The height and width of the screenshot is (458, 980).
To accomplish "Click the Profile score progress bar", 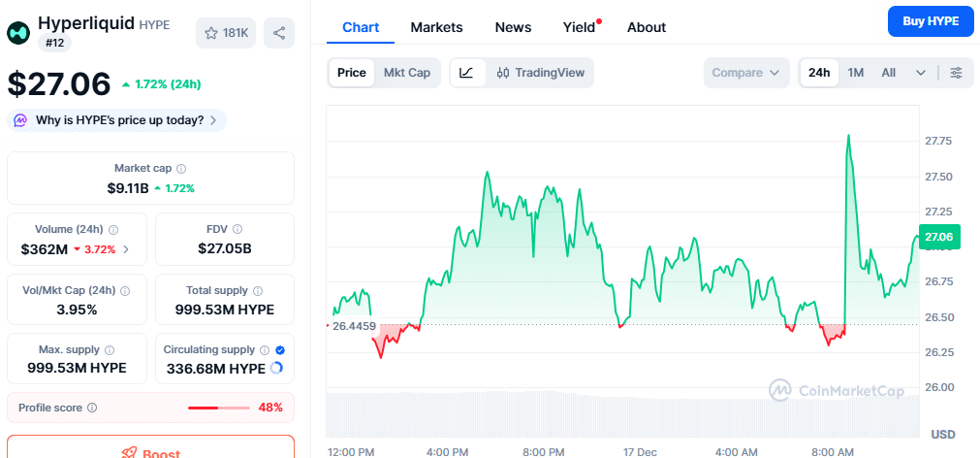I will (219, 408).
